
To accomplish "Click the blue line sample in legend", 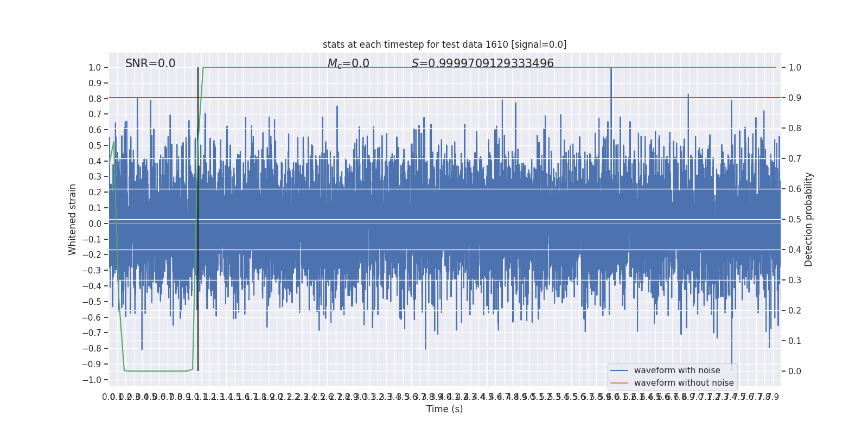I will (619, 371).
